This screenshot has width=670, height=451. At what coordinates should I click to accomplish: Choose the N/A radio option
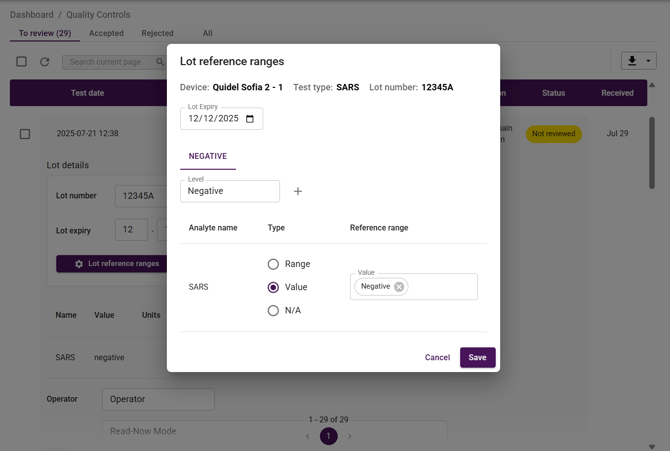[273, 311]
